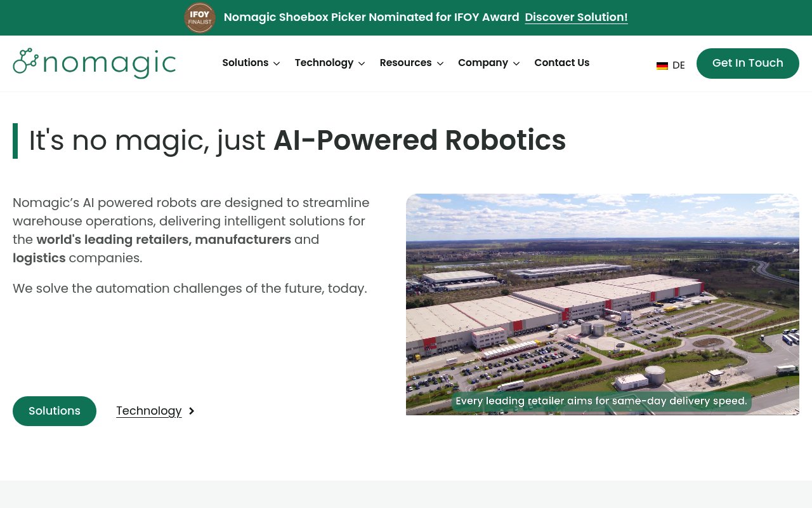Go to Contact Us page
This screenshot has height=508, width=812.
pyautogui.click(x=562, y=63)
